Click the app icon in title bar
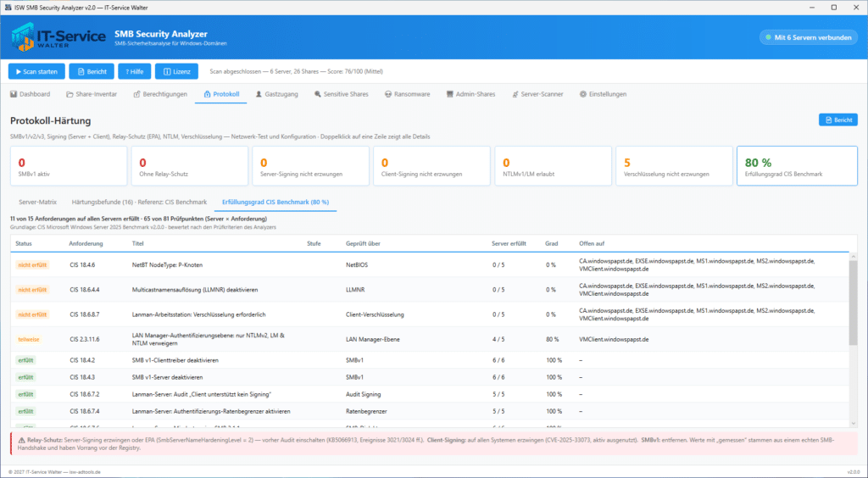The image size is (868, 478). [8, 8]
